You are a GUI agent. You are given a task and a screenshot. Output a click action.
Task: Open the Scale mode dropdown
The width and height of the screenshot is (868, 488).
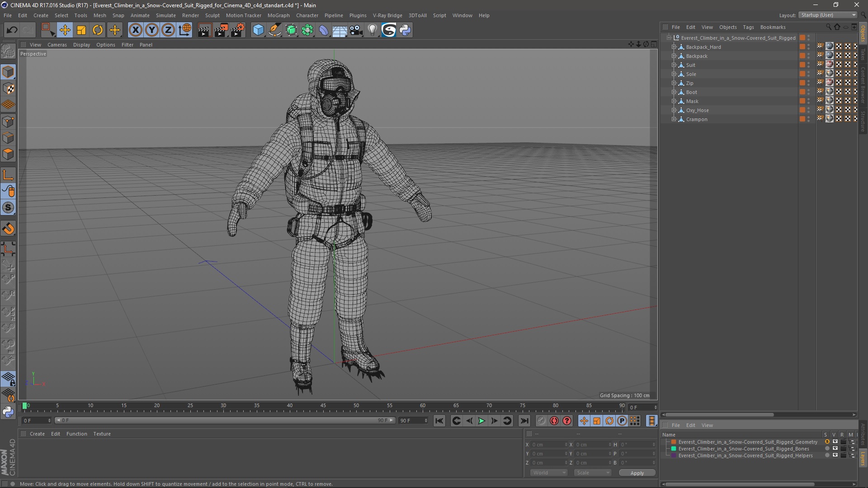click(x=592, y=473)
